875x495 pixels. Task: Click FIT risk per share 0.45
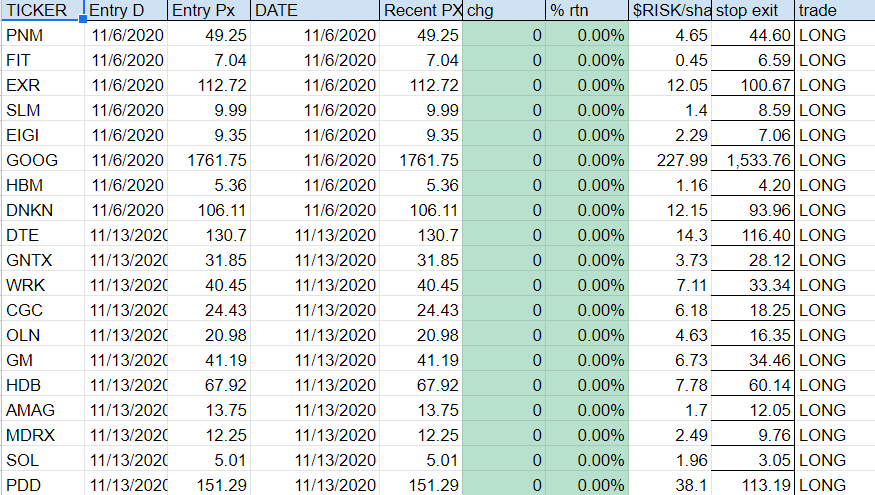click(x=670, y=60)
